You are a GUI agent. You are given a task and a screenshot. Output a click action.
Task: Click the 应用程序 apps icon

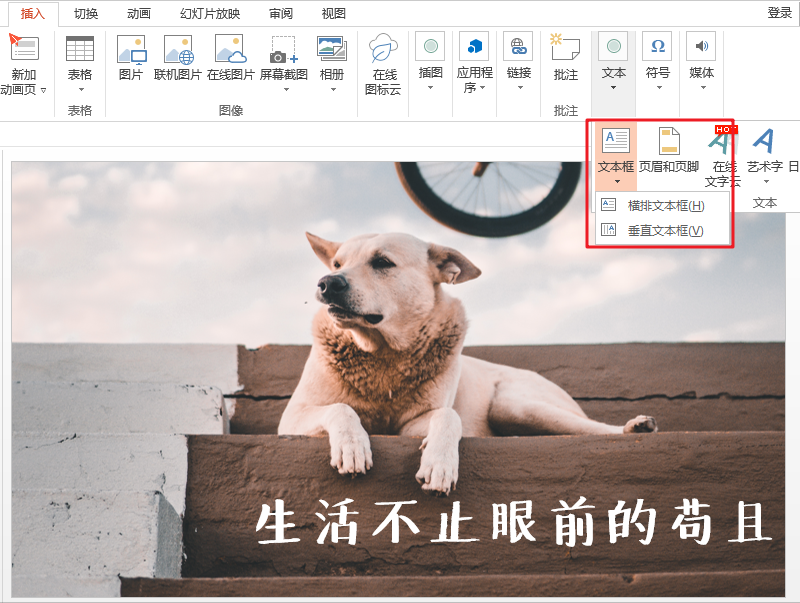(x=474, y=46)
